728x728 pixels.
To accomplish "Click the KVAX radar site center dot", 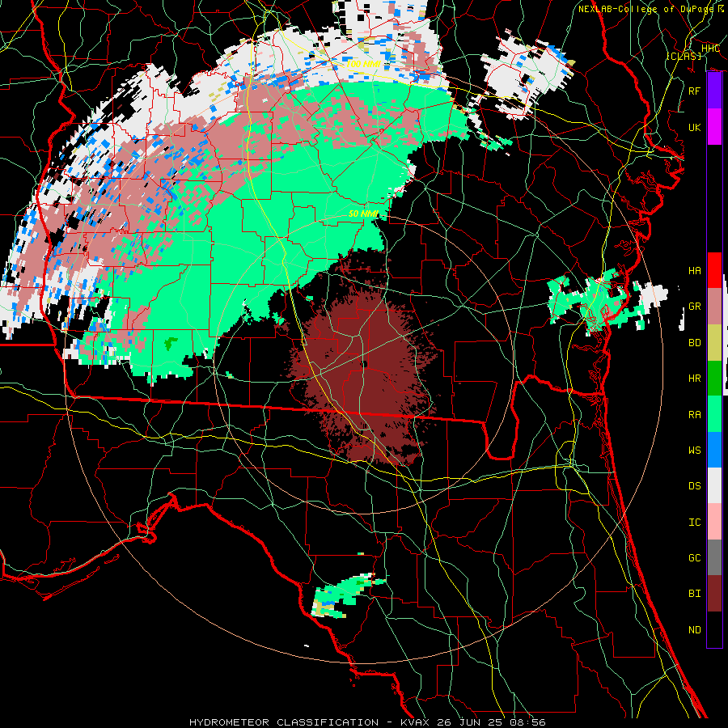I will click(x=365, y=364).
